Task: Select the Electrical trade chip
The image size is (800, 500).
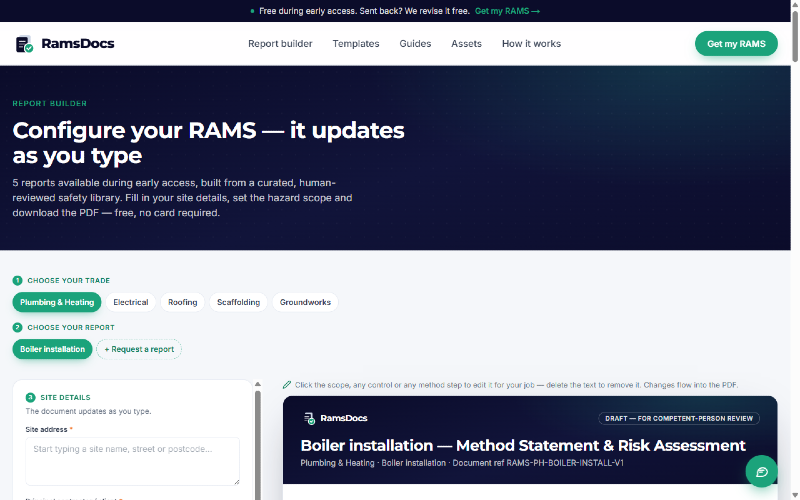Action: 131,302
